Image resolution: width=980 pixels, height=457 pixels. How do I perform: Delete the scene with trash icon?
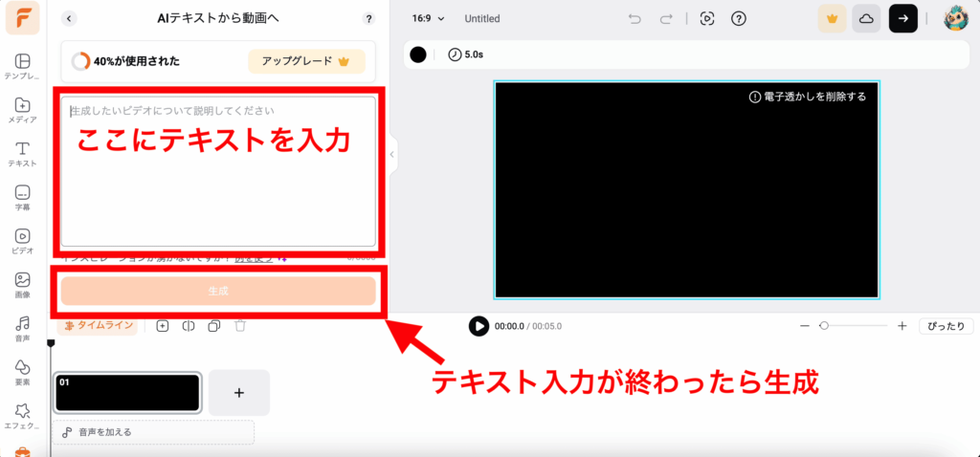point(240,326)
